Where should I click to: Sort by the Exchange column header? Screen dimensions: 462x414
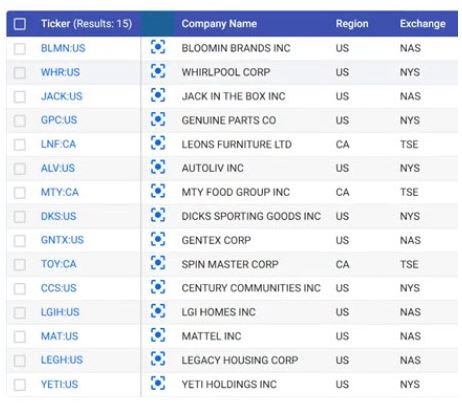point(423,24)
